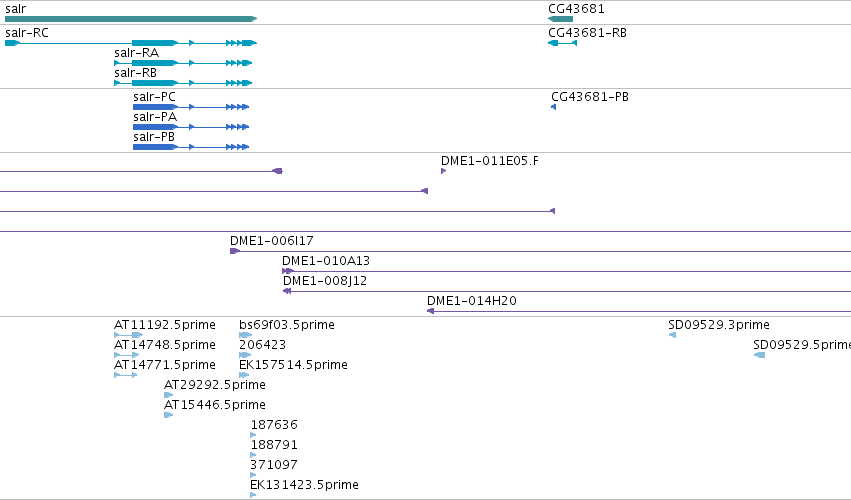Click the DME1-014H20 label text
The height and width of the screenshot is (500, 851).
tap(472, 301)
